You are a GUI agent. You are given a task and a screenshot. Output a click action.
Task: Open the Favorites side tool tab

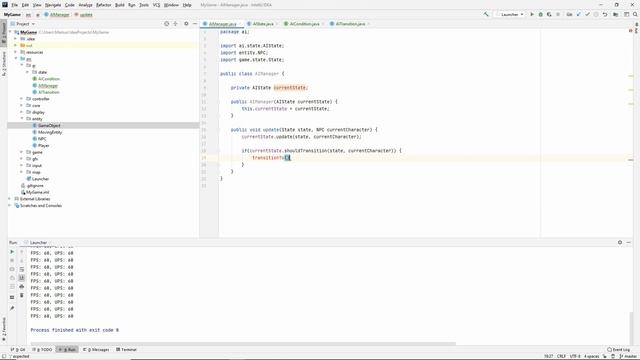tap(4, 329)
